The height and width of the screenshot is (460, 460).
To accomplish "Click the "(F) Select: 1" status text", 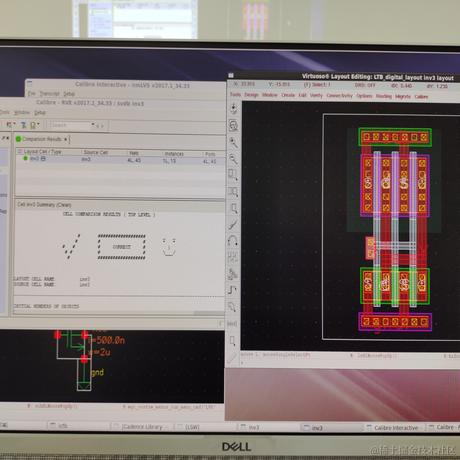I will point(317,85).
